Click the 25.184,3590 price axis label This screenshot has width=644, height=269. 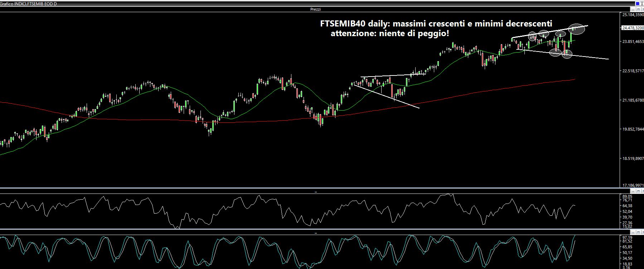633,15
